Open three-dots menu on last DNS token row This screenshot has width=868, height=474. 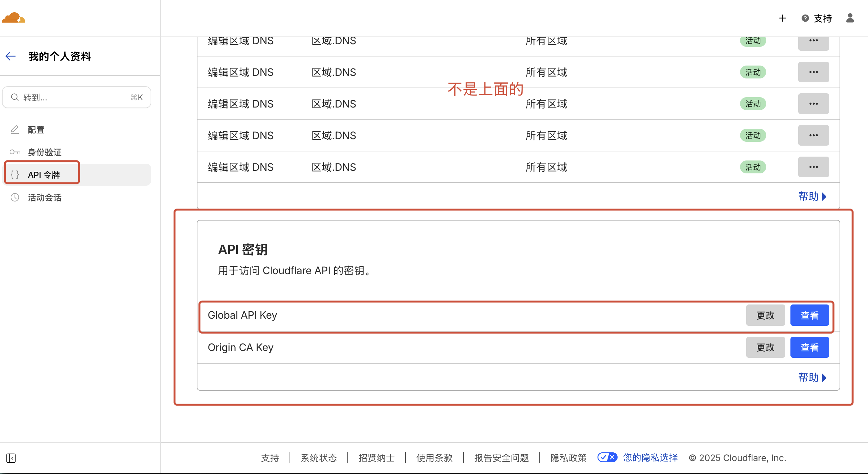[813, 167]
